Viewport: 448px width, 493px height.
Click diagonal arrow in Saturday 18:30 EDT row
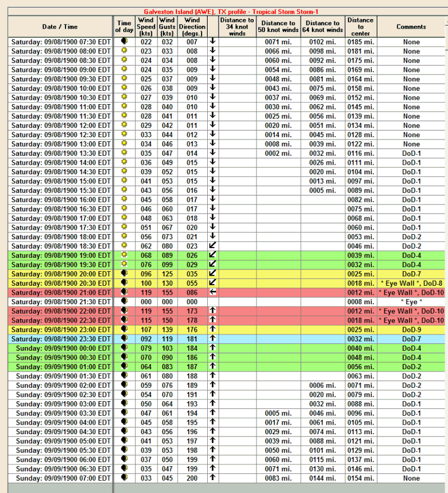point(213,245)
